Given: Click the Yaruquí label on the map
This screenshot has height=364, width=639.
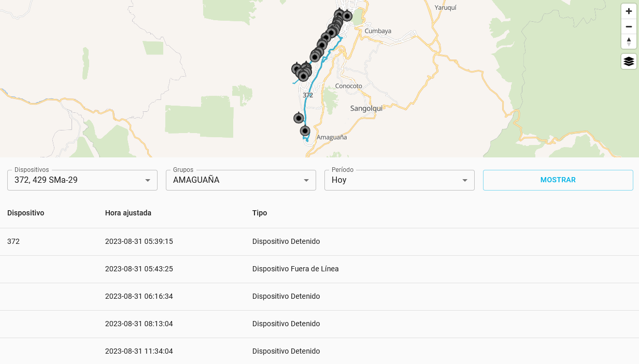Looking at the screenshot, I should pos(445,8).
